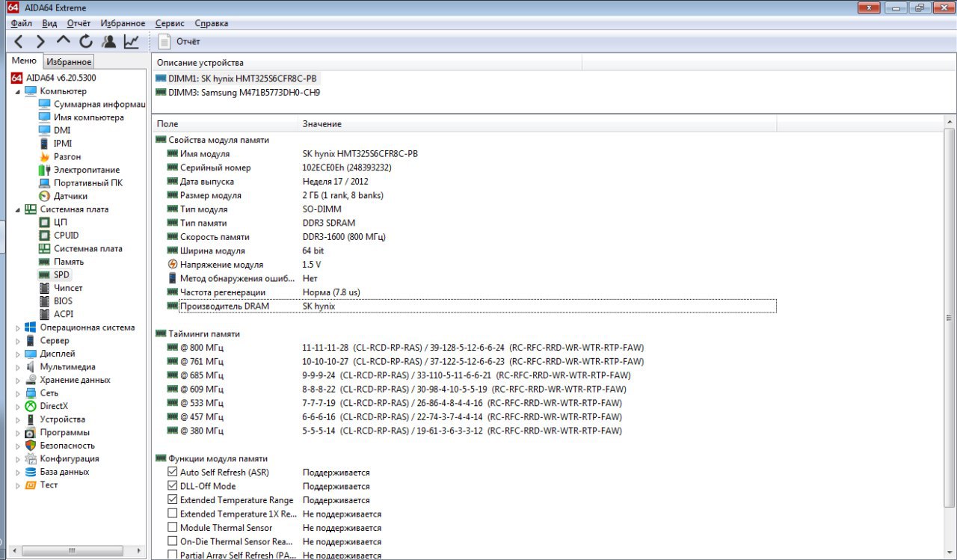Image resolution: width=957 pixels, height=560 pixels.
Task: Select the SPD tree item
Action: coord(55,275)
